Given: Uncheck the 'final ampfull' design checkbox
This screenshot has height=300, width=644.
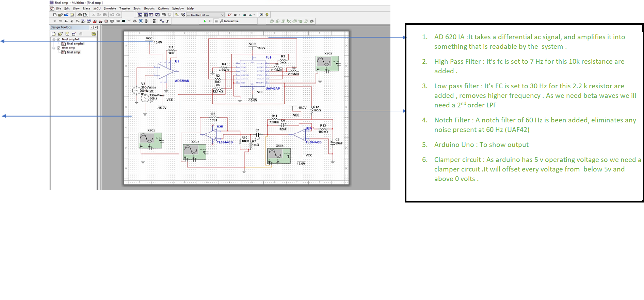Looking at the screenshot, I should click(x=59, y=39).
